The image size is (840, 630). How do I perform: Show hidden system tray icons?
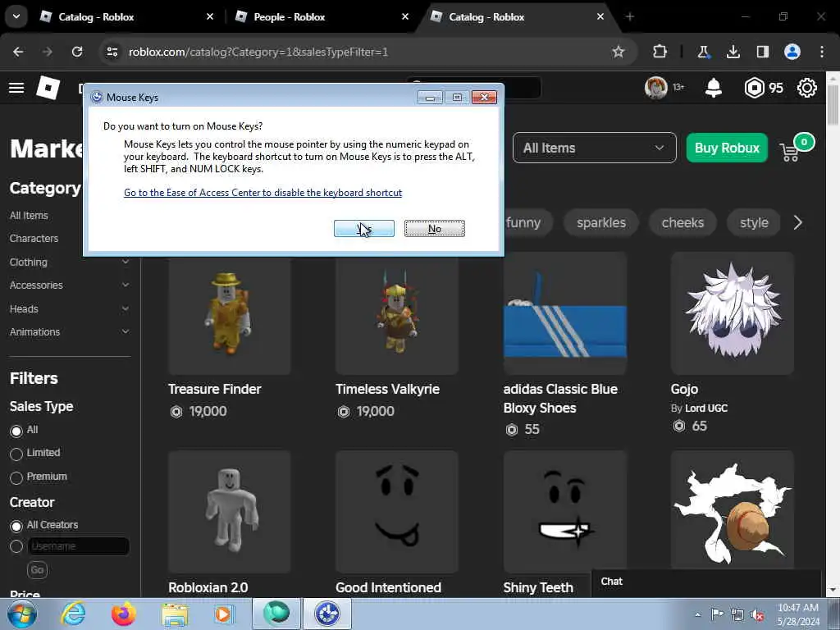pos(697,615)
